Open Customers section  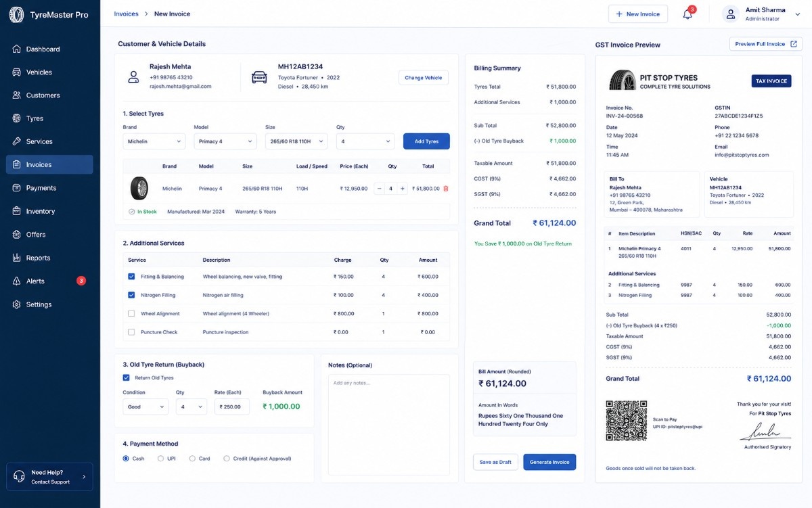pos(50,95)
